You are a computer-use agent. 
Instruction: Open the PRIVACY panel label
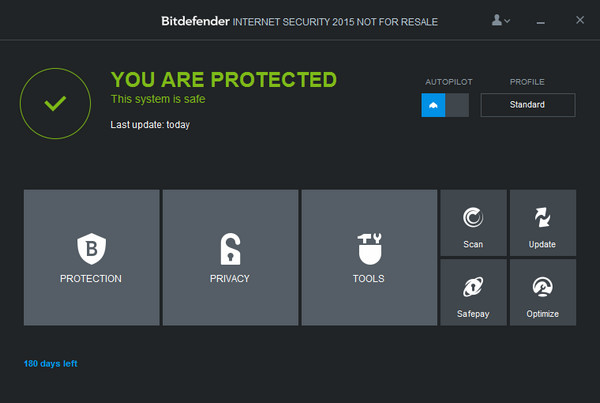[230, 279]
